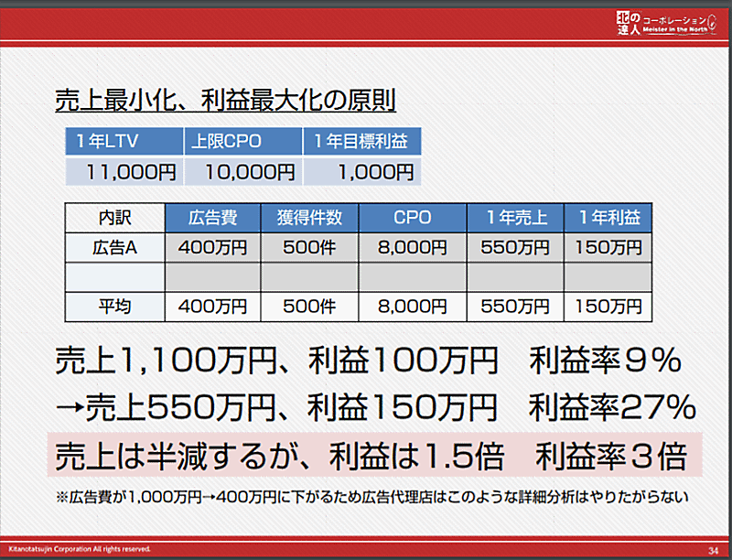The image size is (732, 560).
Task: Click the 1年売上 column header
Action: coord(515,218)
